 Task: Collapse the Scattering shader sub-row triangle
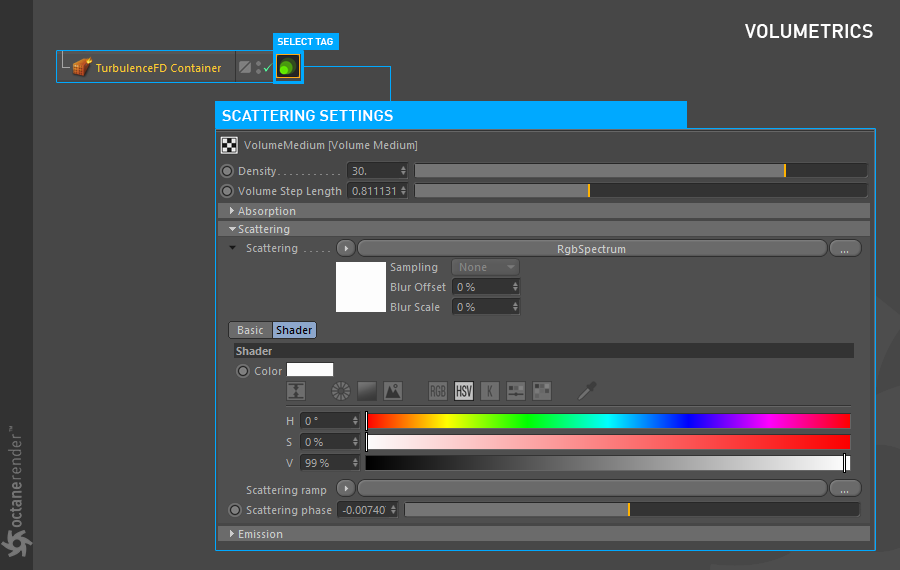[x=232, y=248]
